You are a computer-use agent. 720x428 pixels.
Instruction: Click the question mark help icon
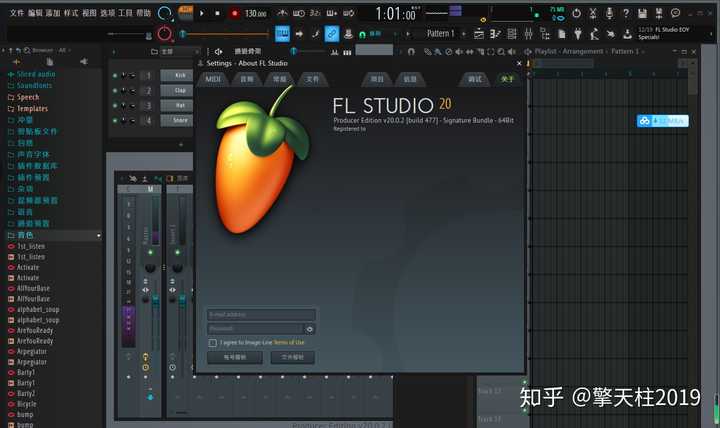click(626, 13)
